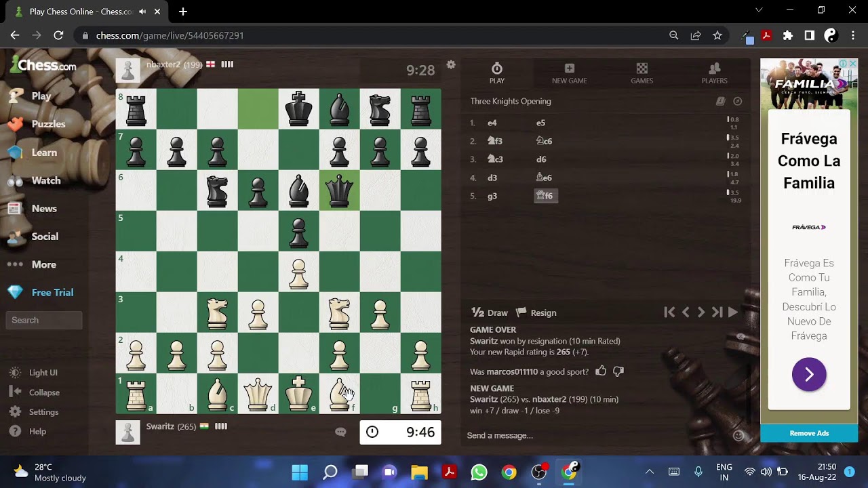Step forward one move

[x=701, y=312]
